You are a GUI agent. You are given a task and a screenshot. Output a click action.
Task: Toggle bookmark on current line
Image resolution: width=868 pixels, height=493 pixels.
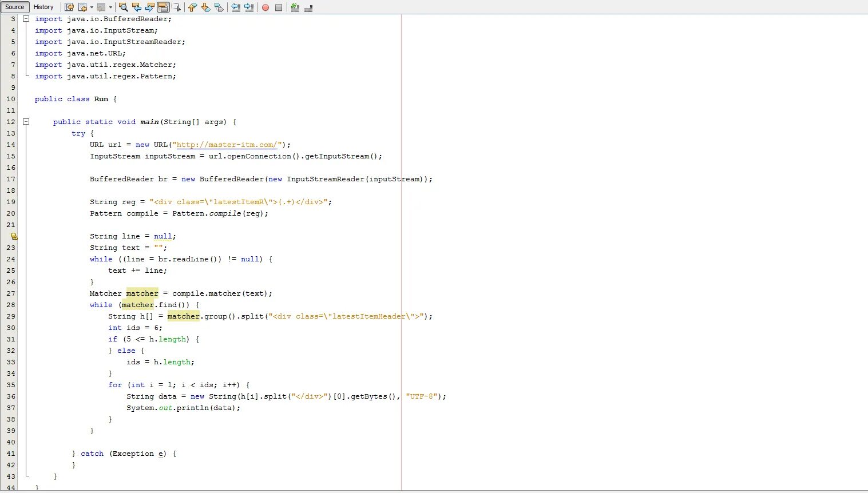219,7
